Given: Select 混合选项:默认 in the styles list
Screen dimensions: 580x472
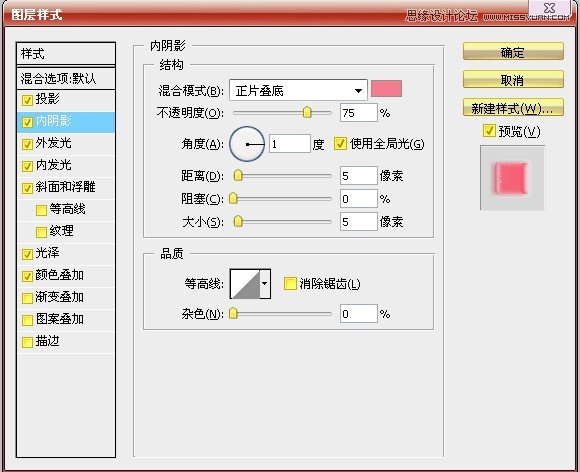Looking at the screenshot, I should coord(66,78).
